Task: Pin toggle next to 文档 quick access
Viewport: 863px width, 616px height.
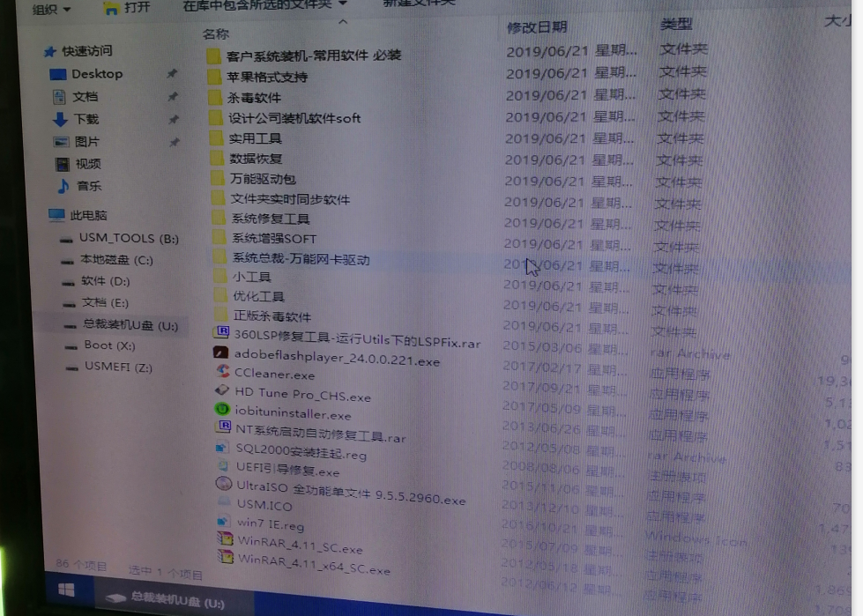Action: pos(173,97)
